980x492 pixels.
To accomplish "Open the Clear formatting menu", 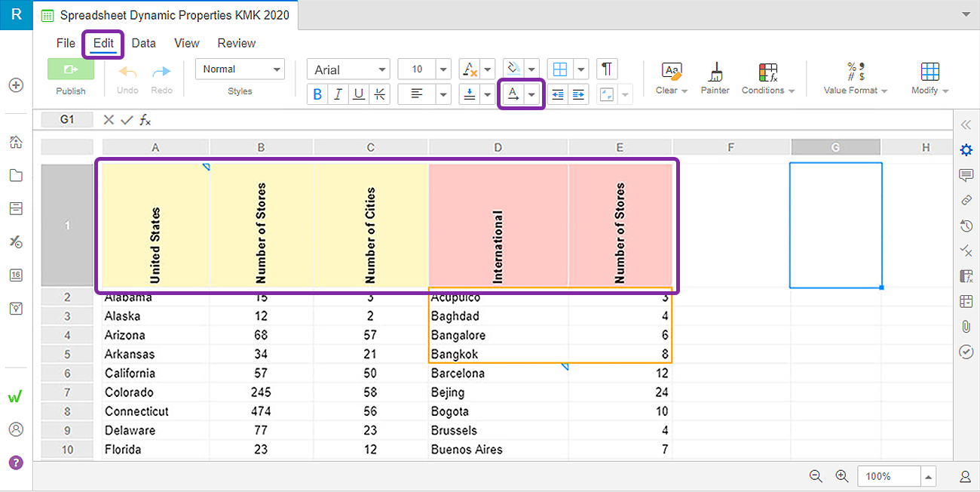I will [672, 78].
